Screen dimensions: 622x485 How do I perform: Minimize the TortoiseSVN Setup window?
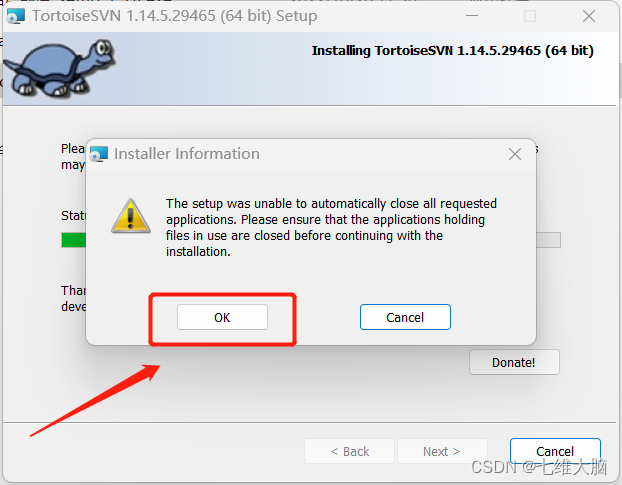coord(472,16)
